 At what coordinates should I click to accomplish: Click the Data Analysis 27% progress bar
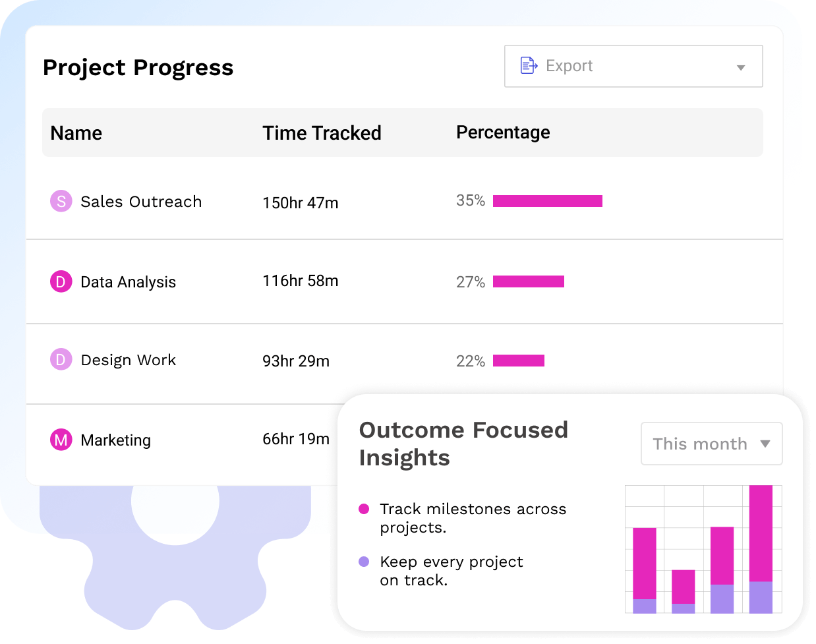tap(529, 281)
